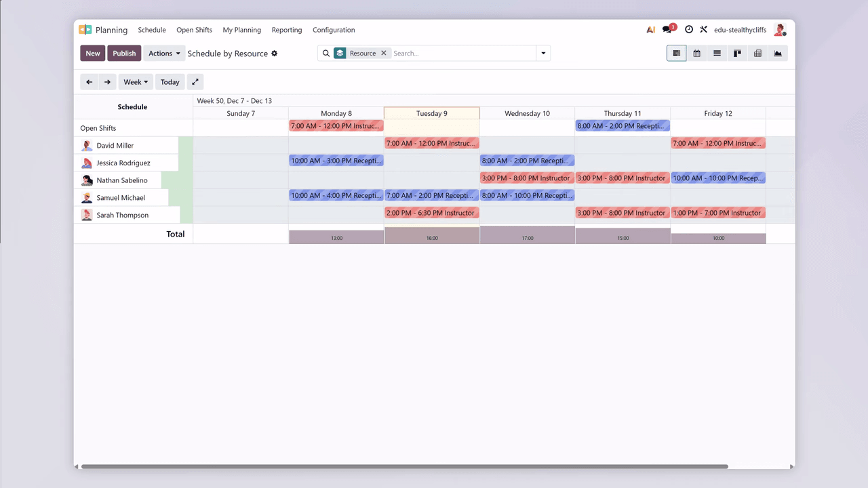Open the Reporting menu
The image size is (868, 488).
point(287,30)
